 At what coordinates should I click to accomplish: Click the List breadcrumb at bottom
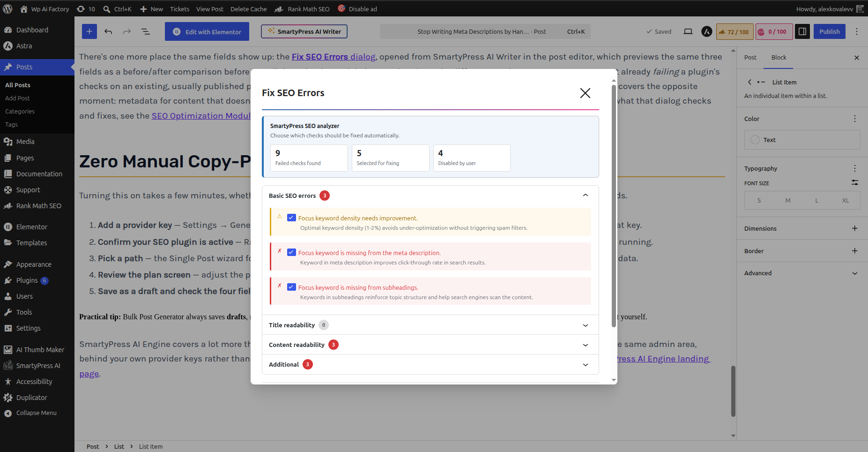coord(119,446)
